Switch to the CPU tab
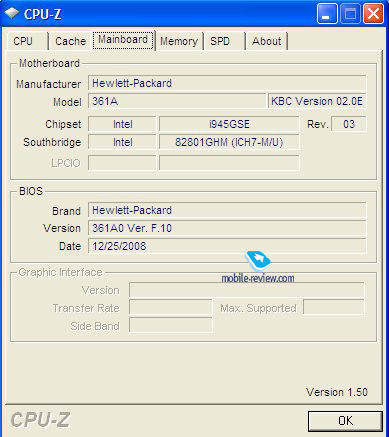This screenshot has height=437, width=389. (27, 41)
